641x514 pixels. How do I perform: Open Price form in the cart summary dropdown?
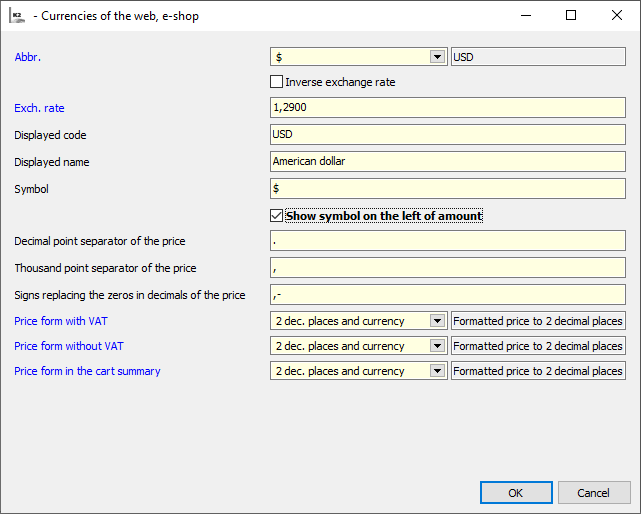click(x=437, y=371)
